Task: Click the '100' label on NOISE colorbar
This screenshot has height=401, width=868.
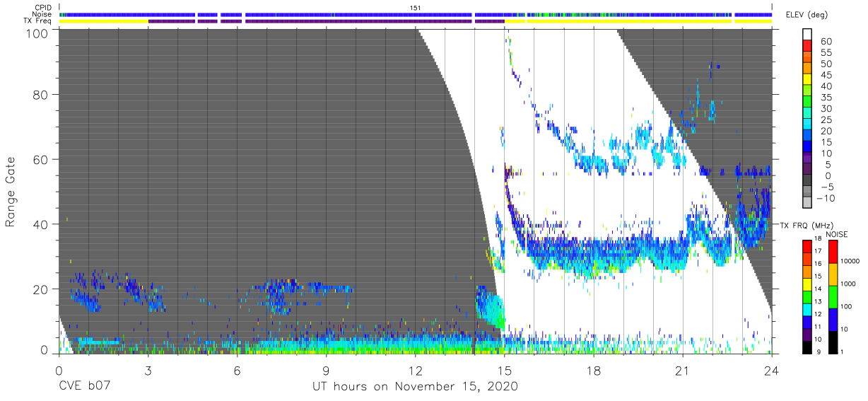Action: pyautogui.click(x=846, y=306)
